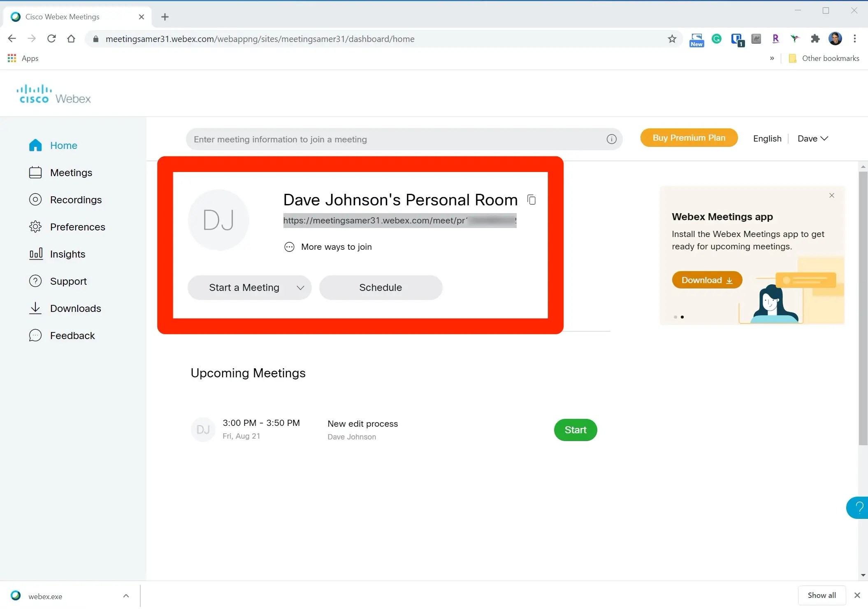Click the Recordings sidebar icon
The width and height of the screenshot is (868, 609).
click(x=35, y=200)
